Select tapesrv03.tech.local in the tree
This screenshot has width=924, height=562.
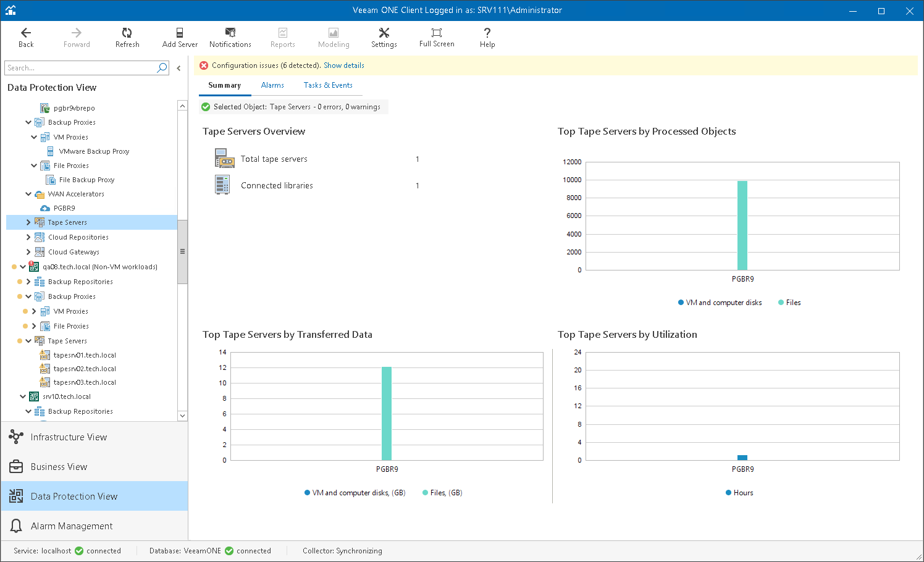click(x=85, y=382)
